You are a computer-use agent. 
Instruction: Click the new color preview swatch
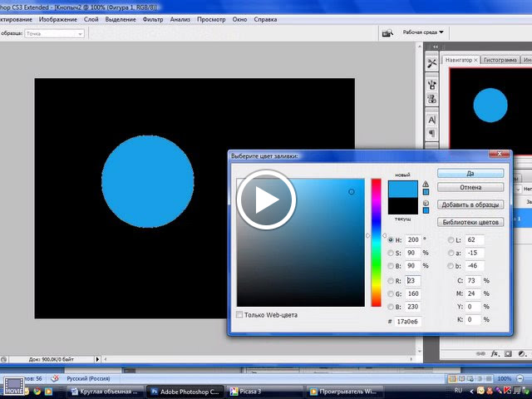tap(402, 189)
